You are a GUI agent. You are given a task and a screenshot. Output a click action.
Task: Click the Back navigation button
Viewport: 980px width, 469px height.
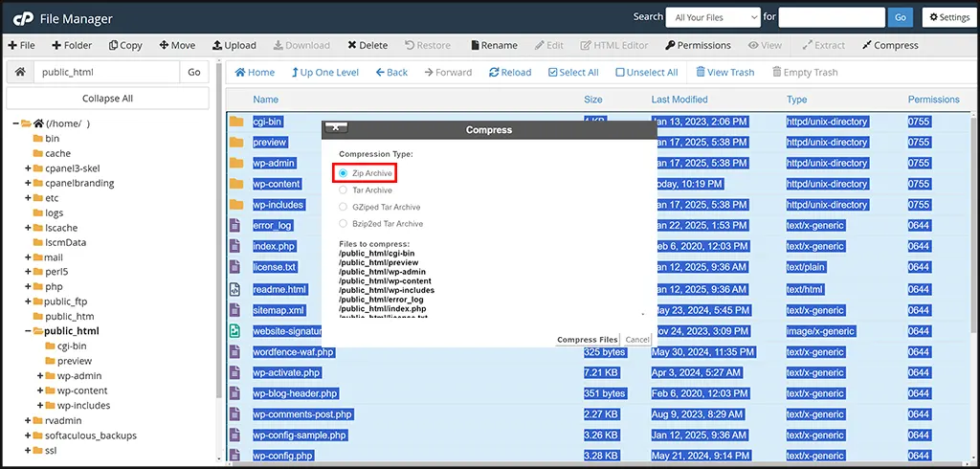pos(391,73)
